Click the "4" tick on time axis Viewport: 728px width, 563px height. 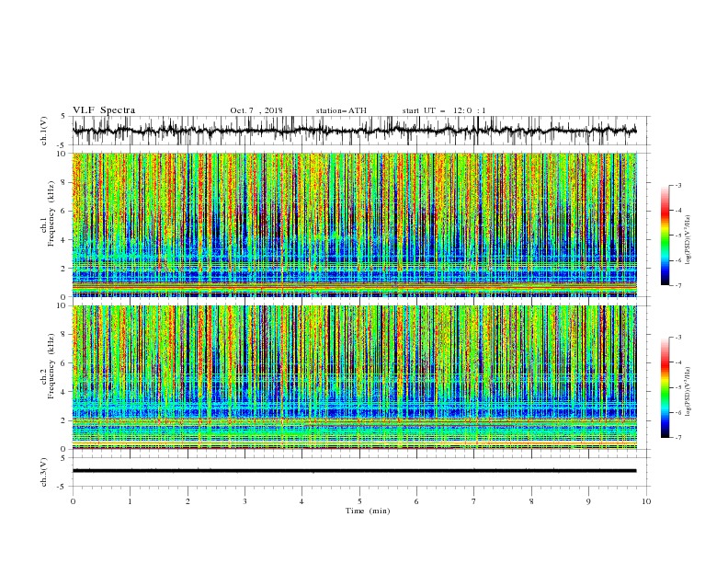(x=301, y=501)
